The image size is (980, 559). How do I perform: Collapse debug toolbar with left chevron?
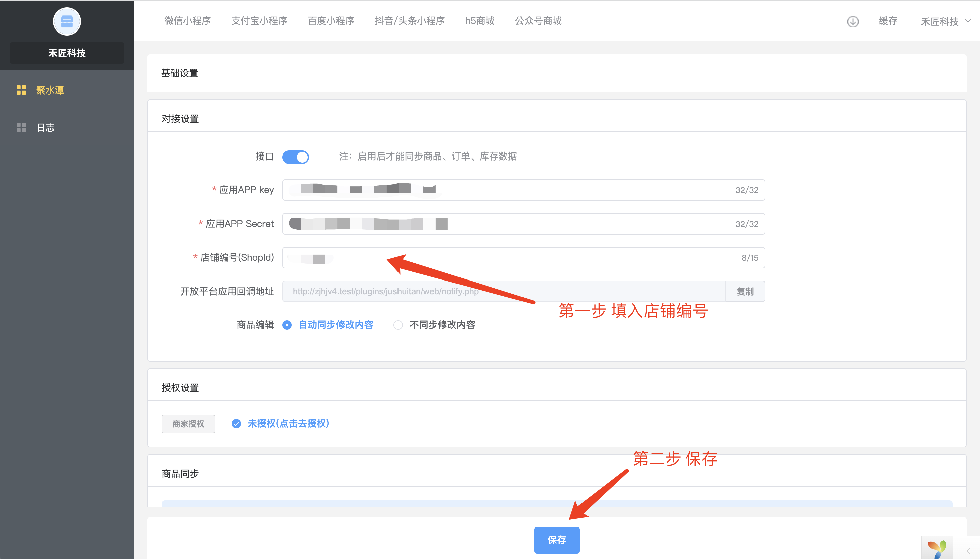point(968,550)
